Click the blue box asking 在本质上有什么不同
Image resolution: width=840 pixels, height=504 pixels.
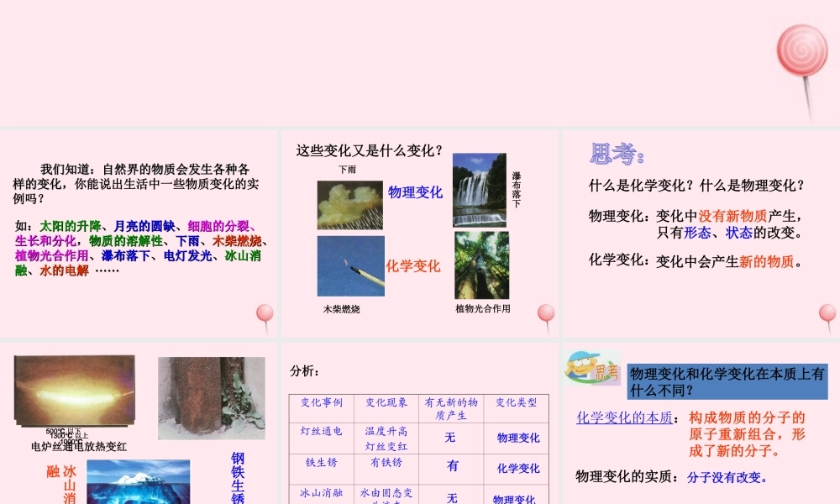[727, 381]
